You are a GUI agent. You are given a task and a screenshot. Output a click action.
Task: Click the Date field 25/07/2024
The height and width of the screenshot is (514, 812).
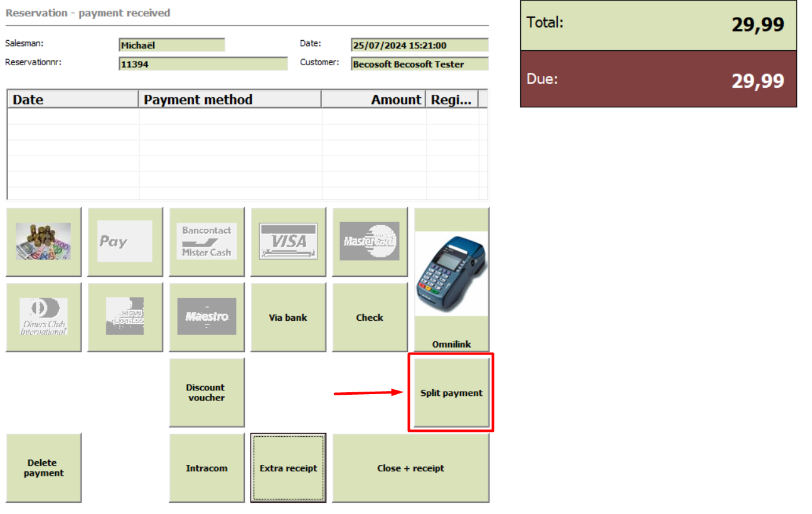pos(420,45)
